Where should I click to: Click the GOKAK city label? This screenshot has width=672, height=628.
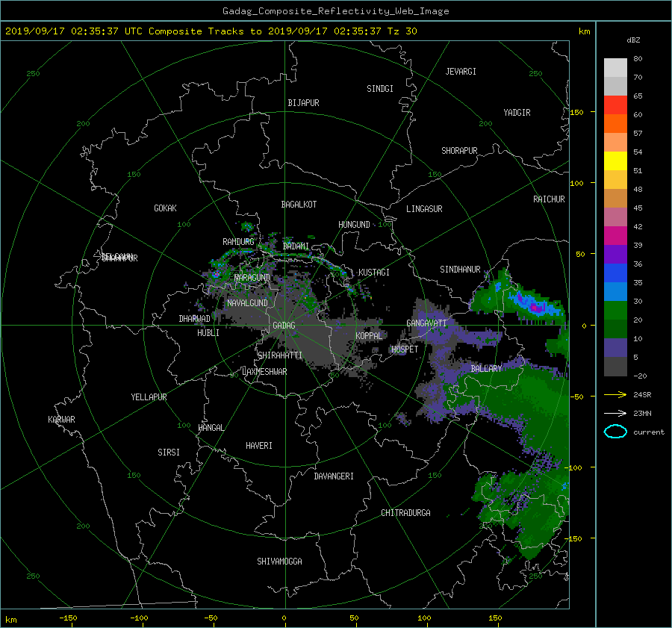coord(165,208)
